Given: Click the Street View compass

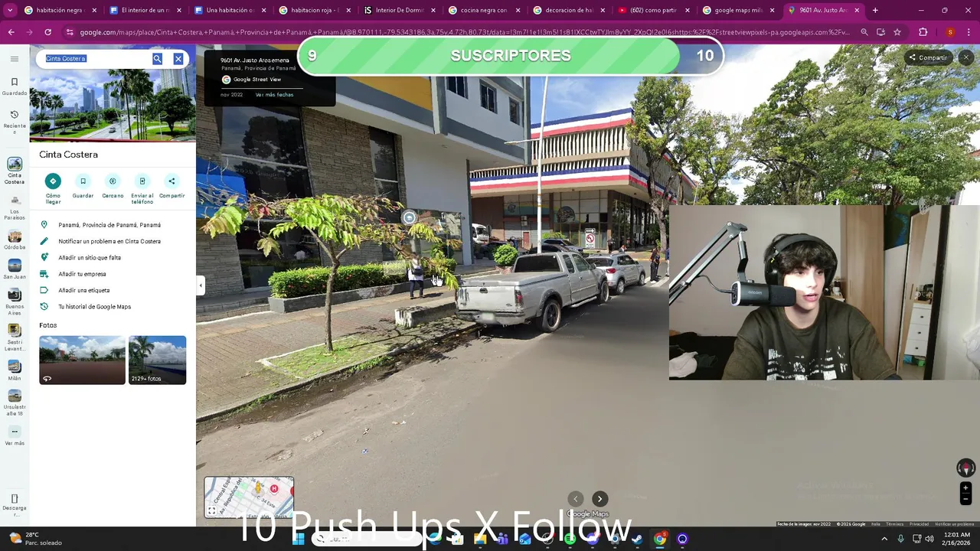Looking at the screenshot, I should (x=965, y=468).
